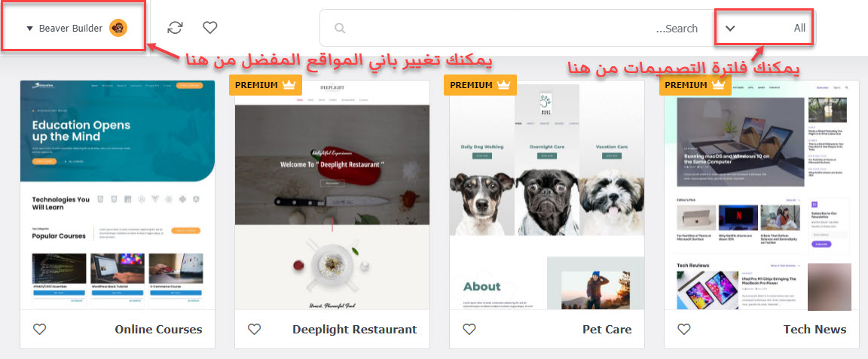The width and height of the screenshot is (868, 359).
Task: Open the Online Courses template preview
Action: pyautogui.click(x=118, y=195)
